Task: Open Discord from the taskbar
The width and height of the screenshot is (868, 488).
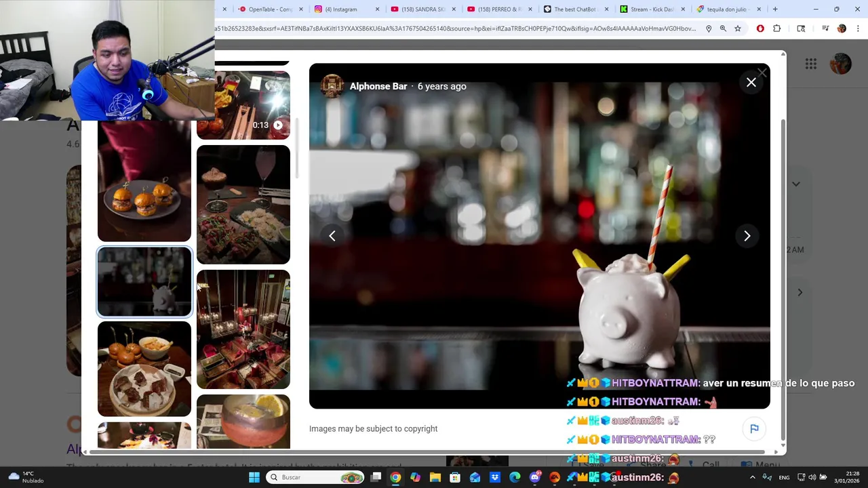Action: 535,477
